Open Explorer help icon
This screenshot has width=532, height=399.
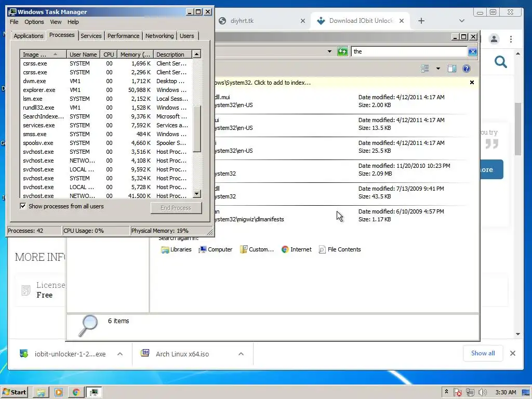tap(467, 69)
